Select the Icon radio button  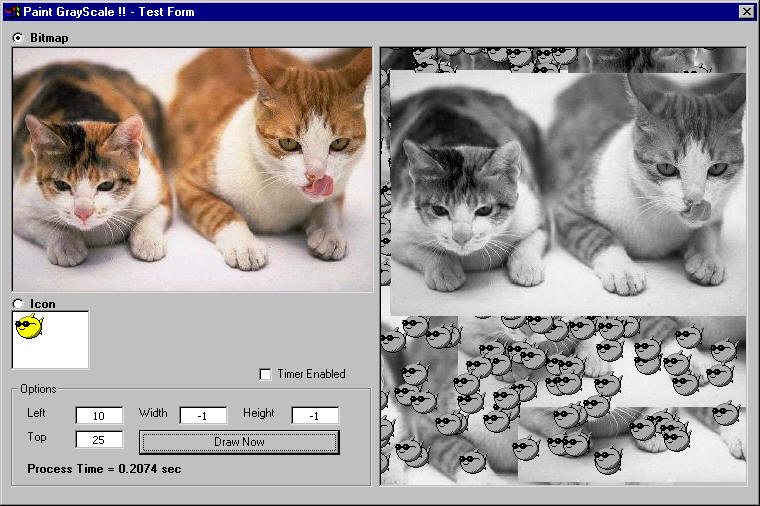18,303
